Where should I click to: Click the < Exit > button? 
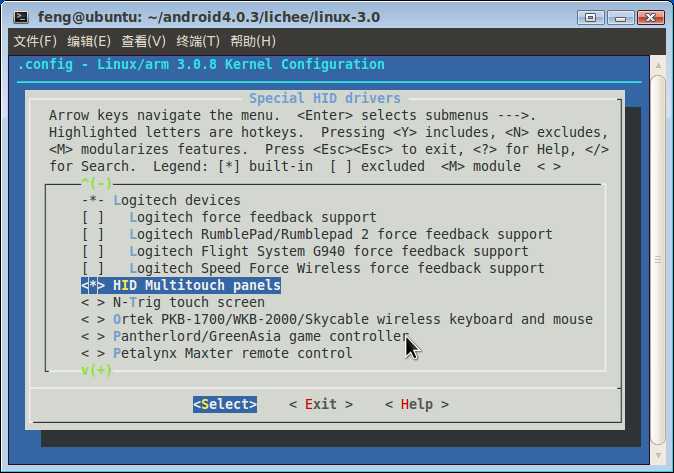click(321, 404)
